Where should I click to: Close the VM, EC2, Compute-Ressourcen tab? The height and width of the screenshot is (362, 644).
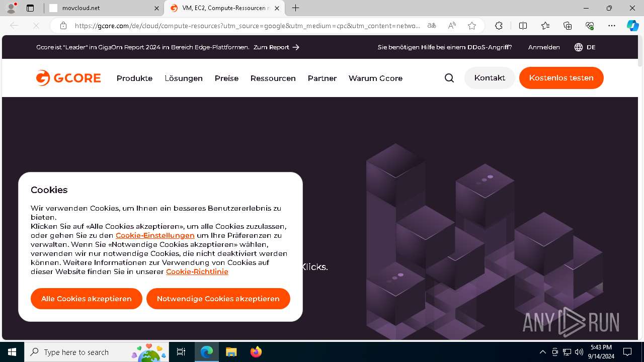click(277, 8)
